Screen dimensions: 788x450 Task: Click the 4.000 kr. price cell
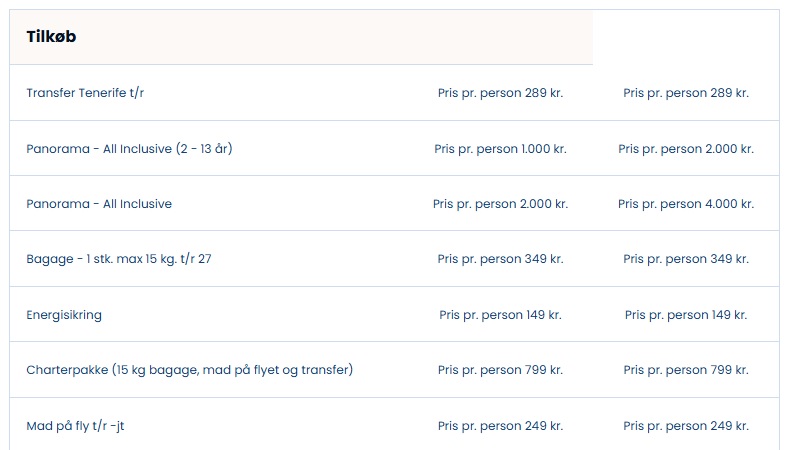[686, 204]
